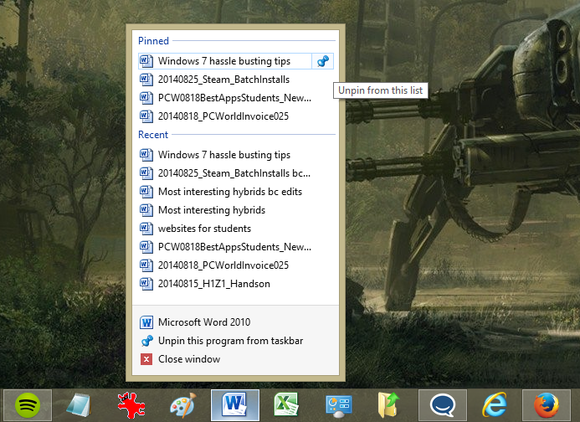Unpin Windows 7 hassle busting tips pushpin

tap(323, 61)
